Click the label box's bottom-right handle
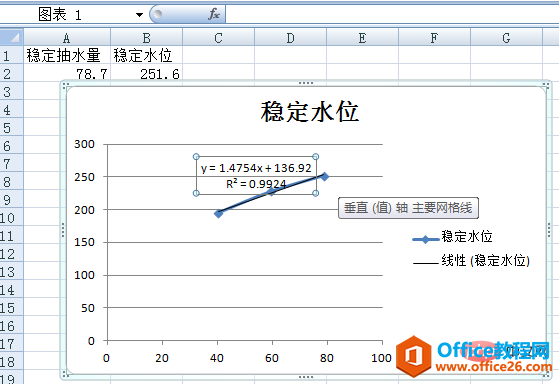559x384 pixels. click(x=316, y=193)
